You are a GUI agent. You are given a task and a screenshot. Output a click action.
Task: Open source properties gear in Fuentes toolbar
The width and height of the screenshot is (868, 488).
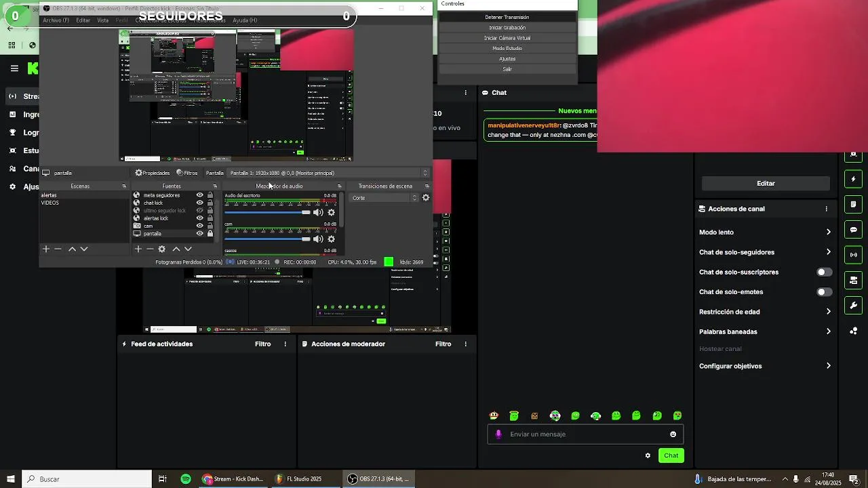click(x=161, y=249)
